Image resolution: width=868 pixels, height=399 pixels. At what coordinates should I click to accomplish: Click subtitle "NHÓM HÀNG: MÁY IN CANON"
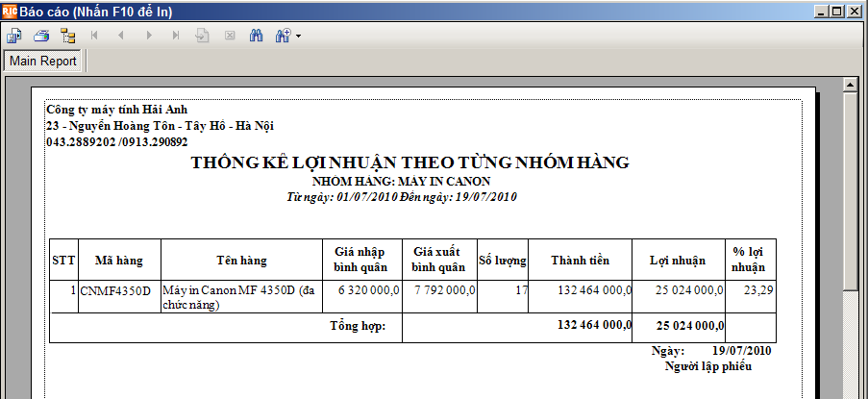coord(401,182)
